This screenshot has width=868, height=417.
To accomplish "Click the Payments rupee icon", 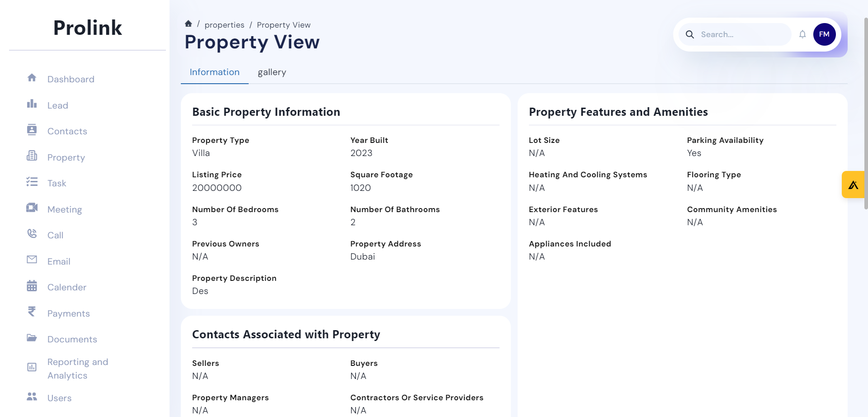I will (x=32, y=312).
